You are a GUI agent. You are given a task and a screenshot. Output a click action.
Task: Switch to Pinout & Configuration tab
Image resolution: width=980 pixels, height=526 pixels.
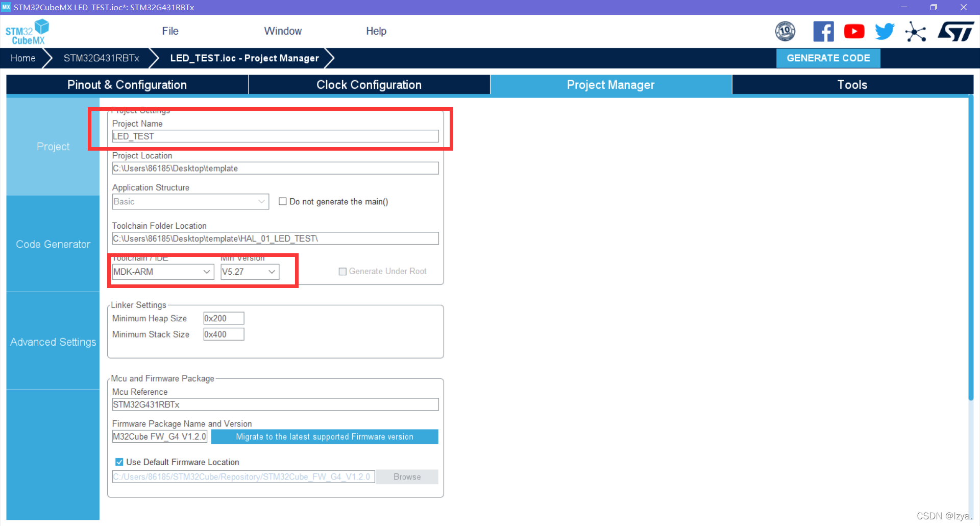127,85
